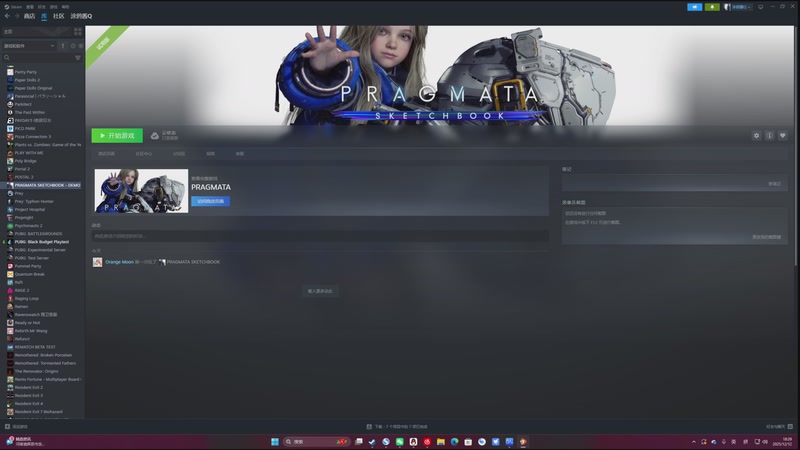Click the library search field
This screenshot has height=450, width=800.
coord(38,58)
